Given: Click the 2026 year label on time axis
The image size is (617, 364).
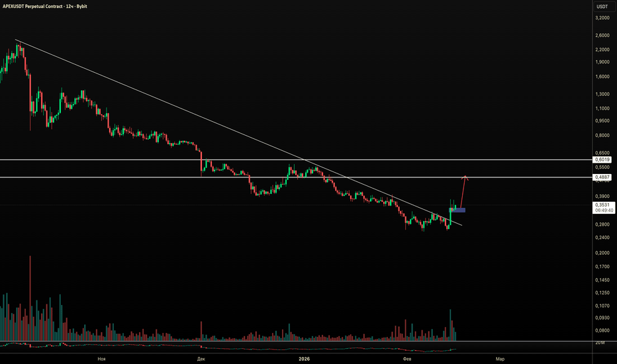Looking at the screenshot, I should point(304,359).
